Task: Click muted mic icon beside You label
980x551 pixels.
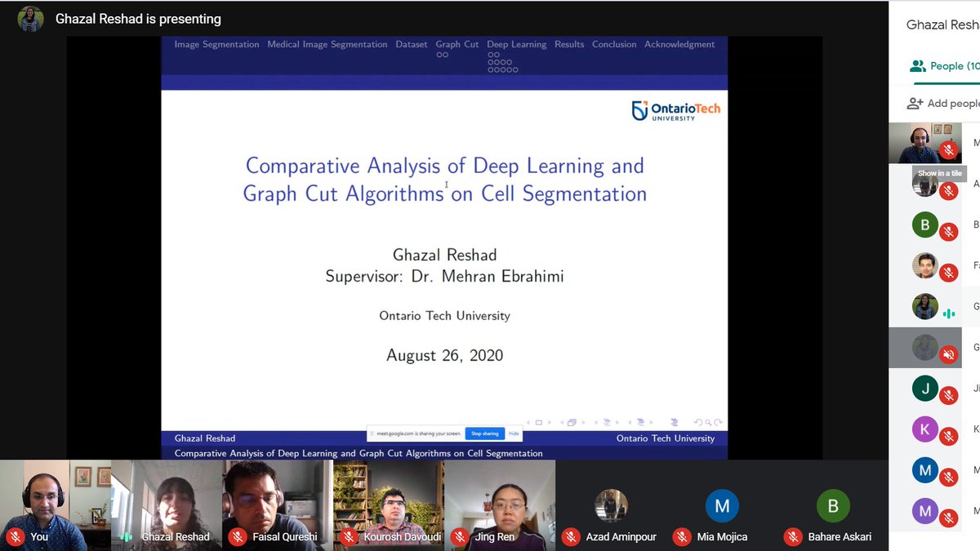Action: pos(15,536)
